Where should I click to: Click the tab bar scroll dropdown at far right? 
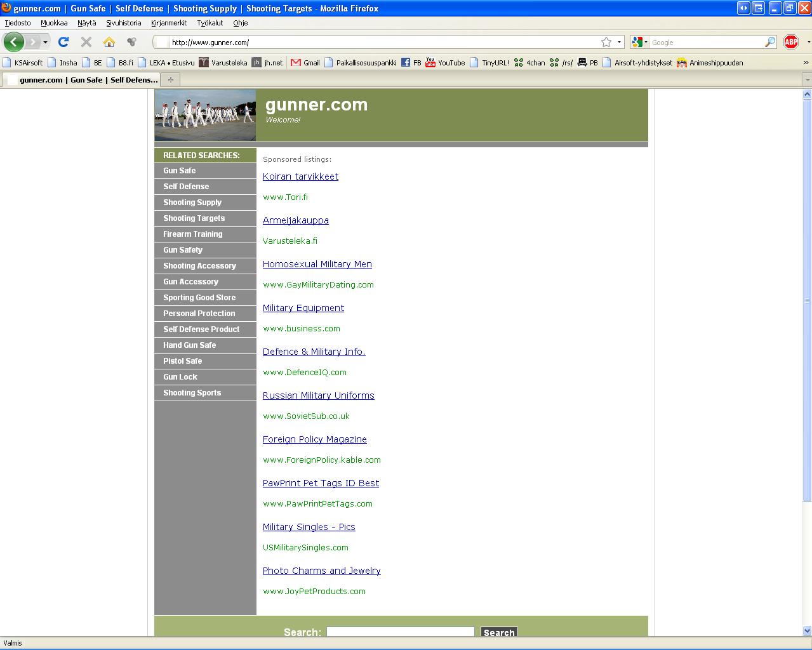click(x=807, y=80)
